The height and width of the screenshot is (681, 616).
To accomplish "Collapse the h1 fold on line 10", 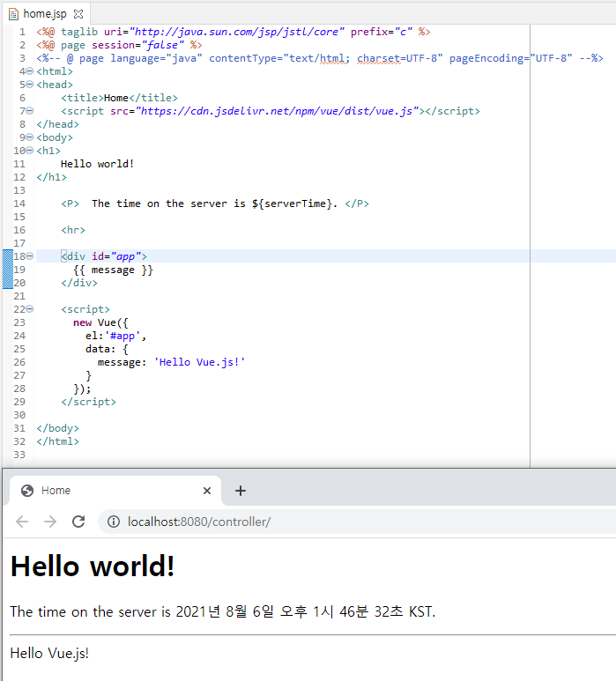I will (x=30, y=151).
